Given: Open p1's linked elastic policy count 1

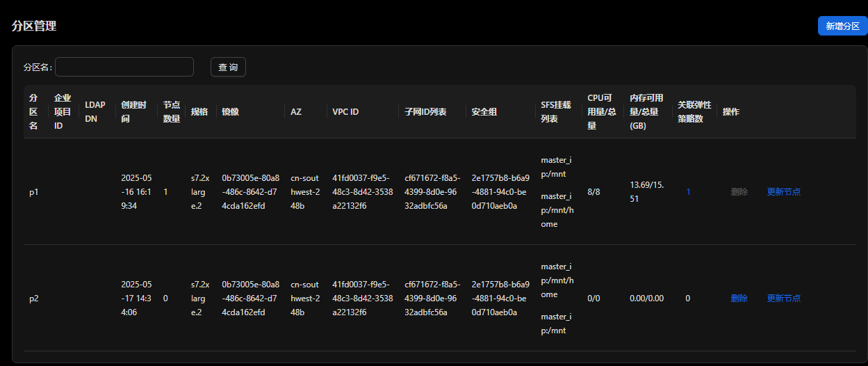Looking at the screenshot, I should 688,191.
